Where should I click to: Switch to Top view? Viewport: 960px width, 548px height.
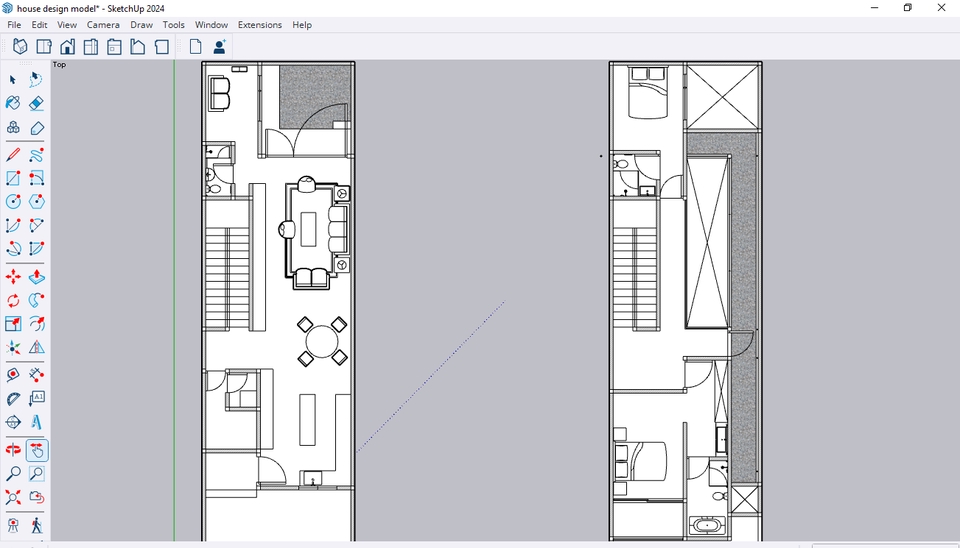(x=43, y=47)
